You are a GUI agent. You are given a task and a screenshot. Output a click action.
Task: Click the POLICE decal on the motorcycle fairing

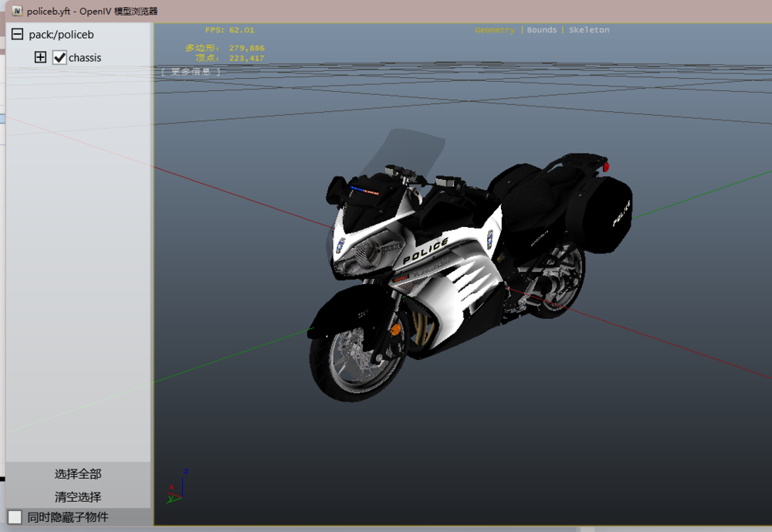click(x=425, y=250)
